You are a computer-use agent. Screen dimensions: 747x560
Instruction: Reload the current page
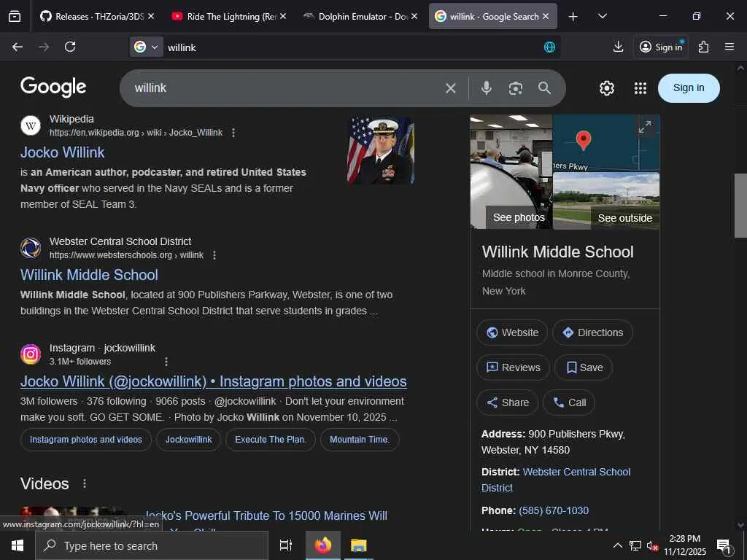[70, 47]
